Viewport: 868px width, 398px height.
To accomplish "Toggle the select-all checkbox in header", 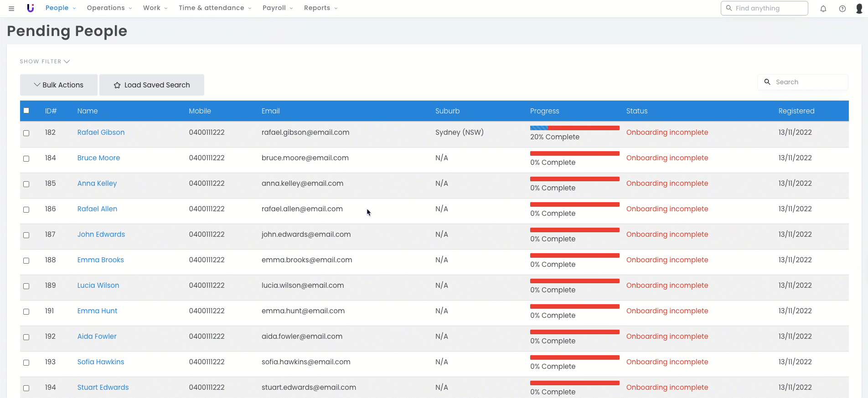I will 26,111.
